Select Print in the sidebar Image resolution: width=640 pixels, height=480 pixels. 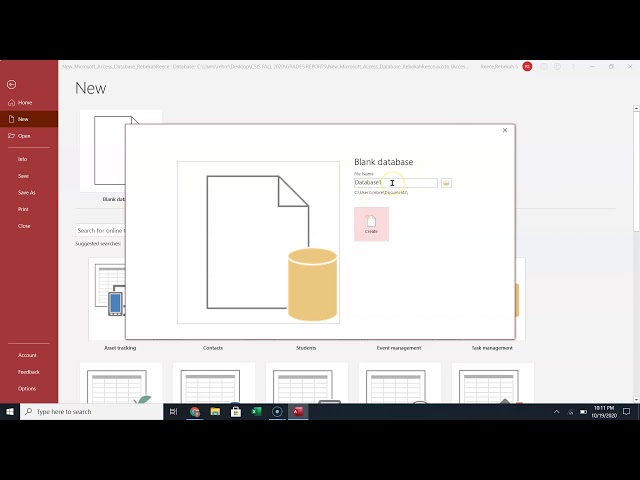pyautogui.click(x=29, y=209)
